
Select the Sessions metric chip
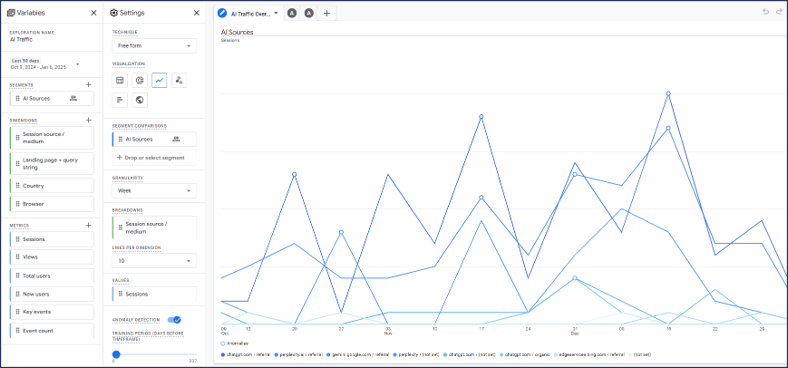[x=52, y=239]
